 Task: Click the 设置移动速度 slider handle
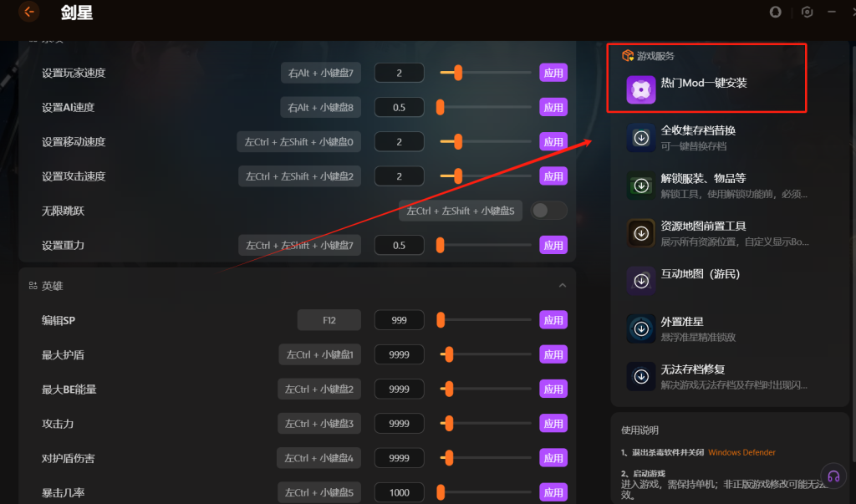(457, 142)
